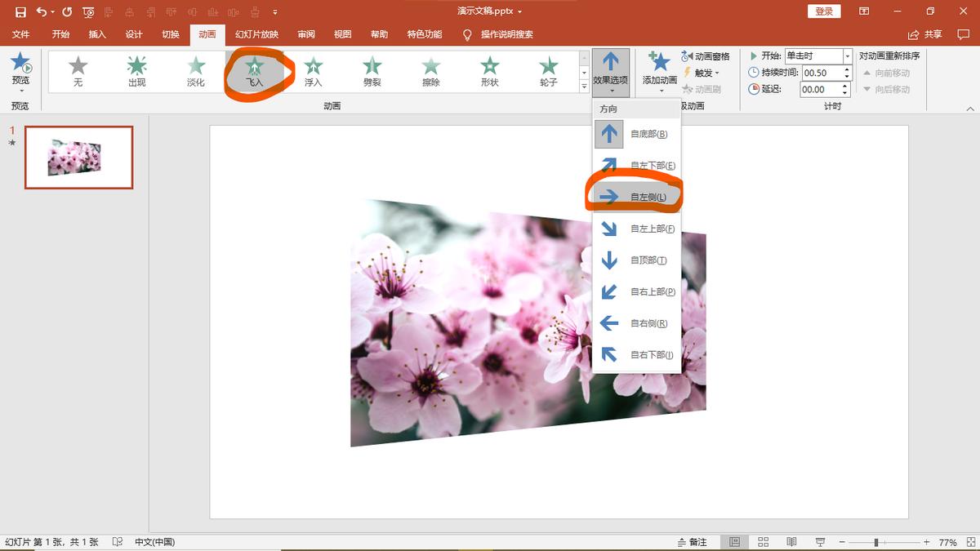The height and width of the screenshot is (551, 980).
Task: Open the 动画窗格 animation pane
Action: point(706,56)
